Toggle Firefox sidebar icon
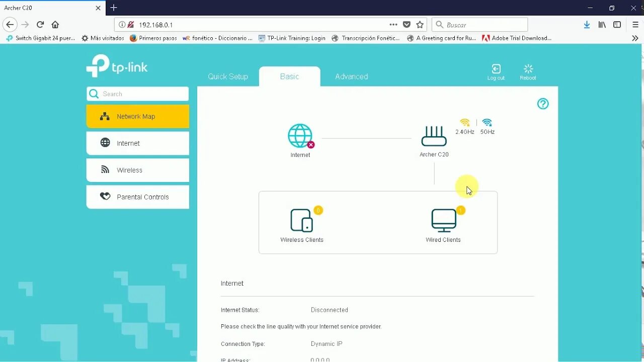The width and height of the screenshot is (644, 362). [617, 25]
